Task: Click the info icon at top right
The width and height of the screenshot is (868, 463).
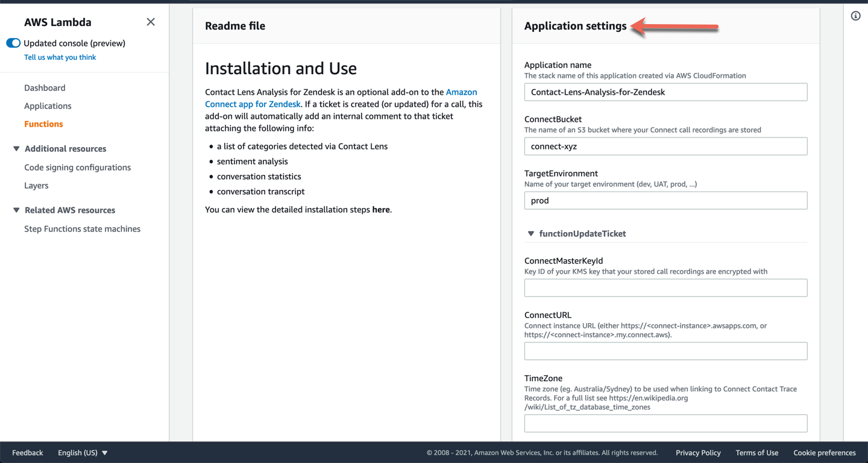Action: (855, 16)
